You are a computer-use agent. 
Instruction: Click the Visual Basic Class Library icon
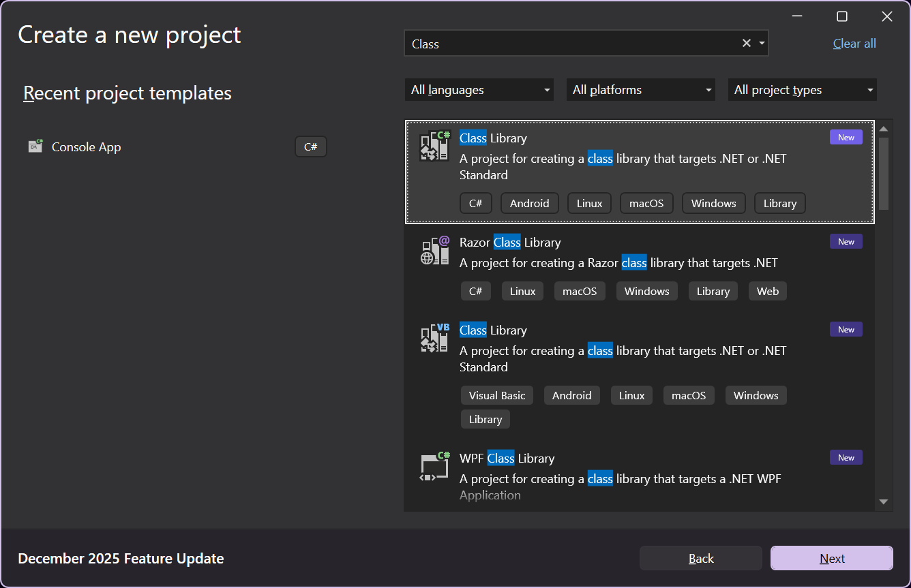[x=434, y=338]
